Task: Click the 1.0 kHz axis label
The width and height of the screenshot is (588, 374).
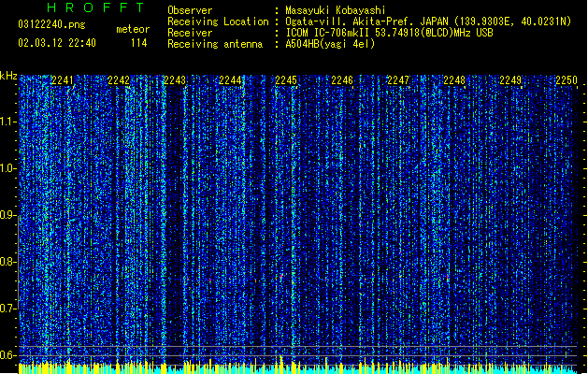Action: click(7, 168)
